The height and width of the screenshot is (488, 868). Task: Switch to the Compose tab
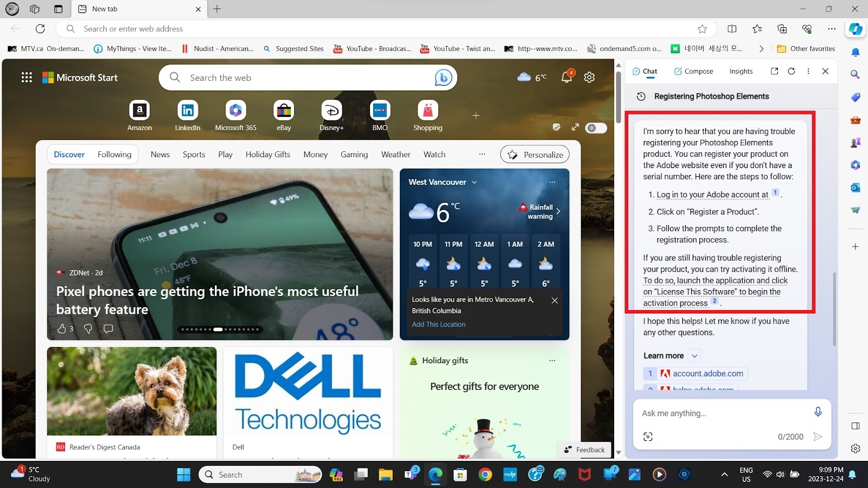(693, 71)
